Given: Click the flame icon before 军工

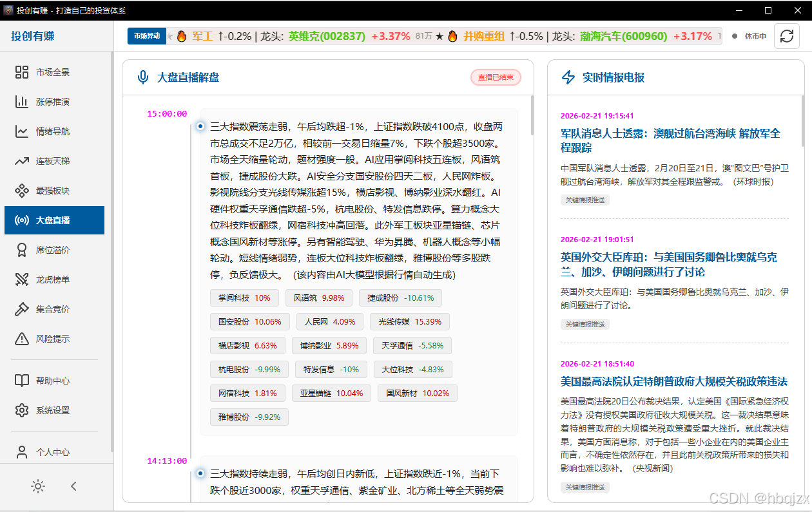Looking at the screenshot, I should coord(181,36).
